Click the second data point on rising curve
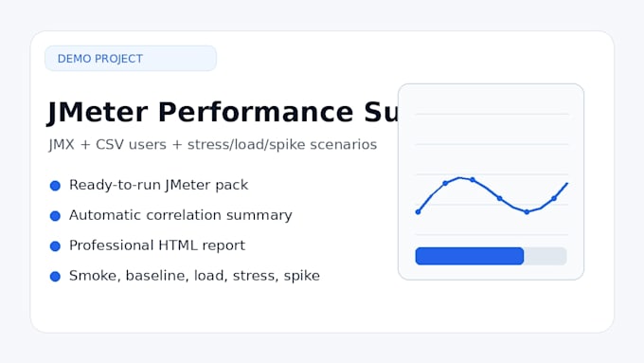 pyautogui.click(x=445, y=183)
